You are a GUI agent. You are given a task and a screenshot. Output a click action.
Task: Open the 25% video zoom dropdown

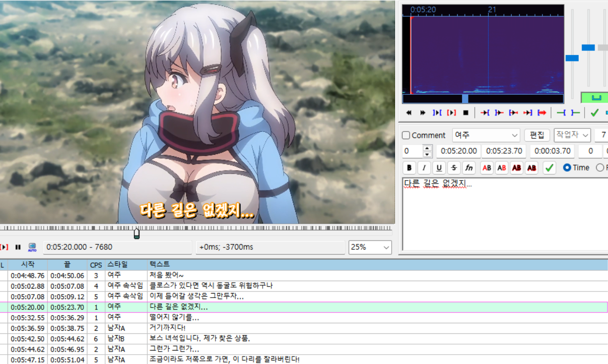click(x=370, y=247)
